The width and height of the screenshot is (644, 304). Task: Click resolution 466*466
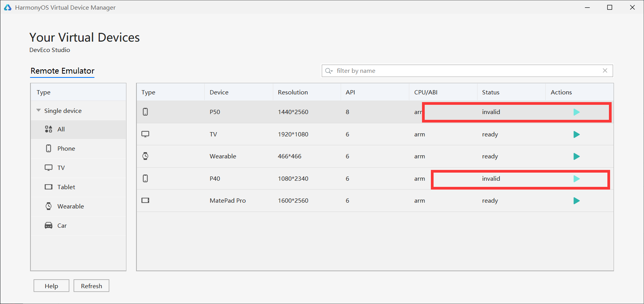pyautogui.click(x=289, y=156)
